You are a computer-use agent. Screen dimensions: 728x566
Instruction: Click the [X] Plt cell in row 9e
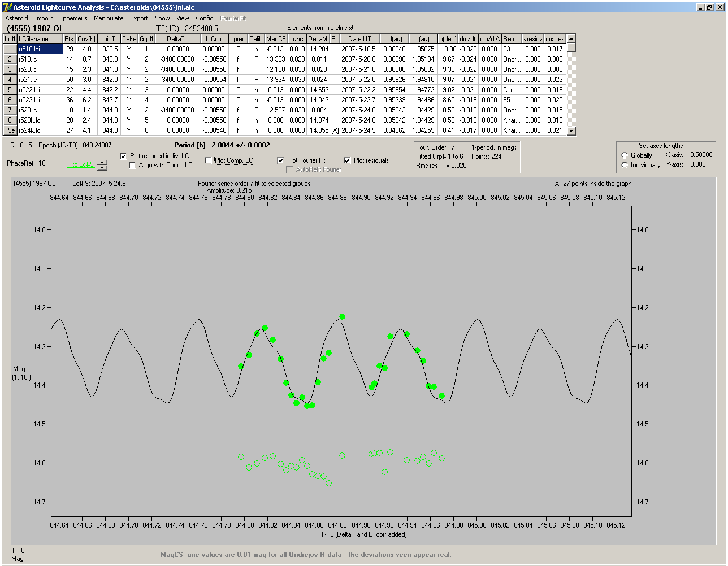tap(335, 130)
